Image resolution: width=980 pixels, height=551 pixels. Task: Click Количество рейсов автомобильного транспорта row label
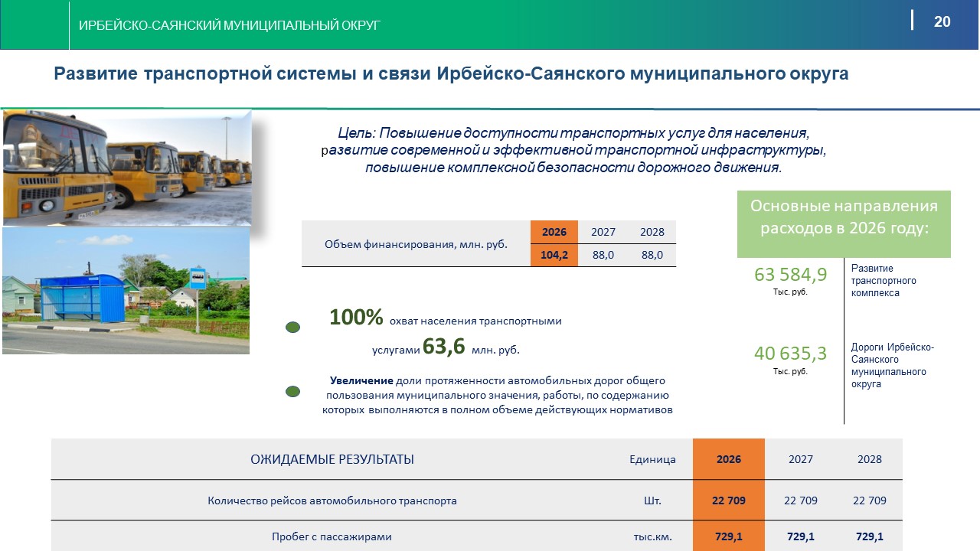coord(332,500)
